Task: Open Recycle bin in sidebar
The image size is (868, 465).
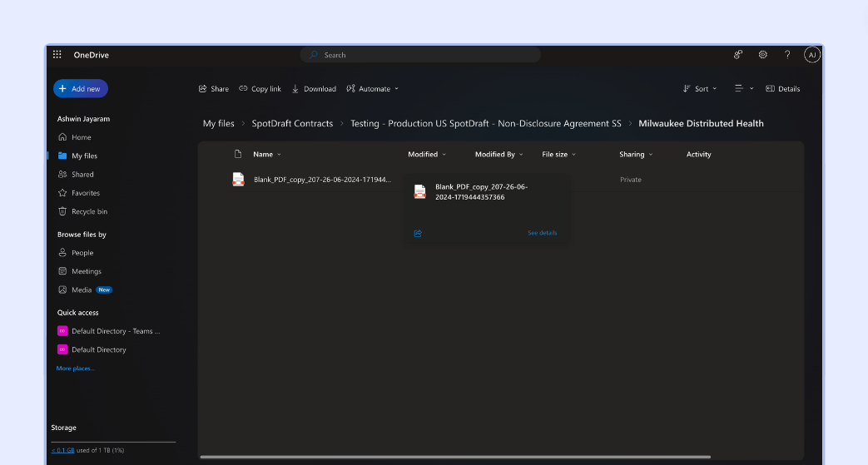Action: [x=89, y=211]
